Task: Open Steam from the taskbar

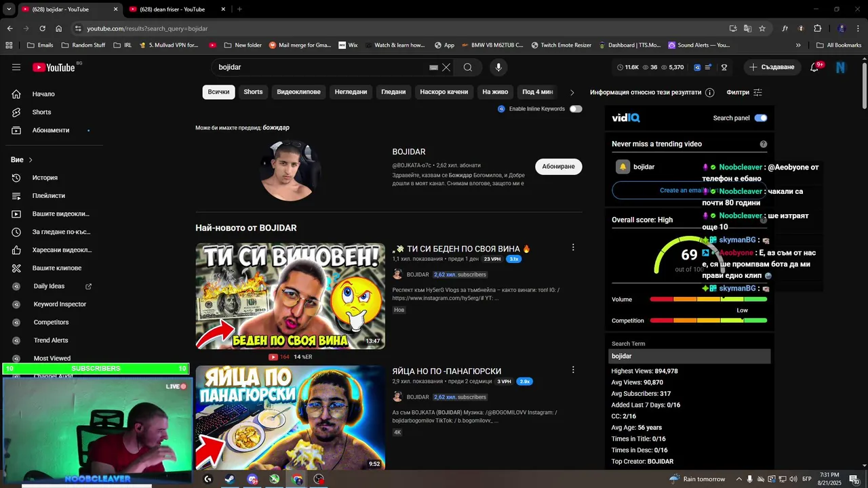Action: [x=230, y=479]
